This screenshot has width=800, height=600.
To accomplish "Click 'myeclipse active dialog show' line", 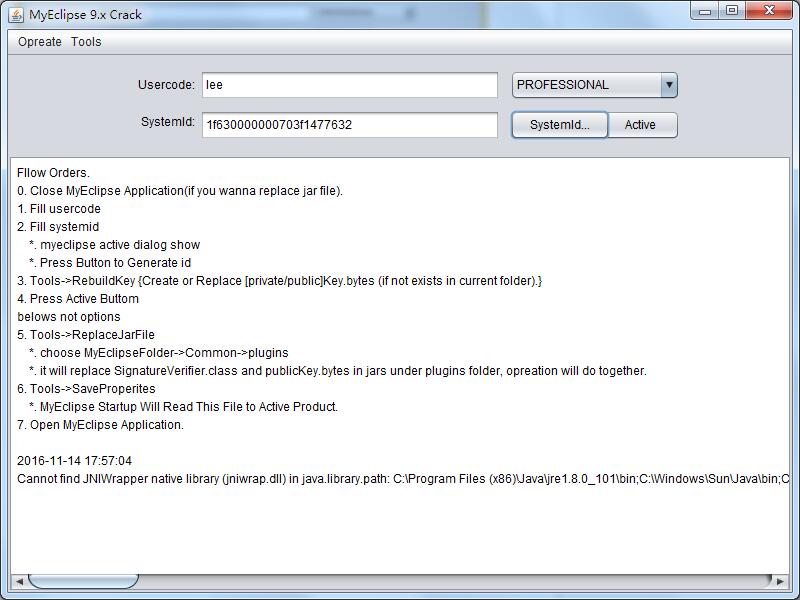I will (x=114, y=245).
